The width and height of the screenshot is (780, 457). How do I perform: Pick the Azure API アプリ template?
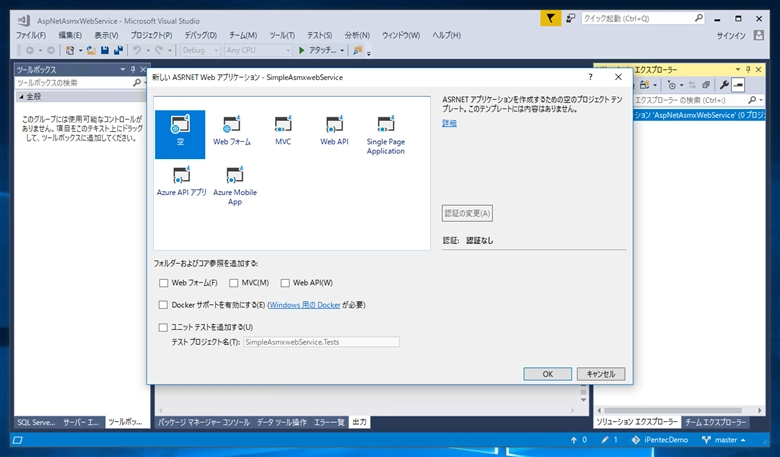click(x=182, y=181)
